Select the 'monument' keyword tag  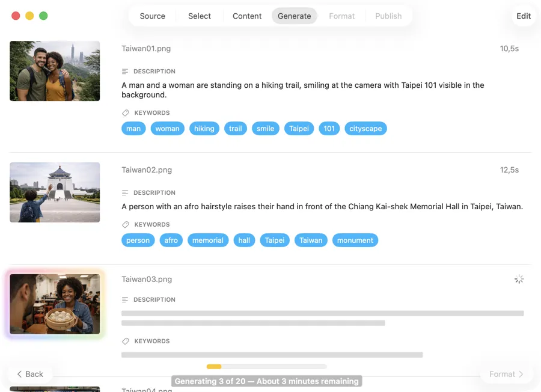point(355,240)
